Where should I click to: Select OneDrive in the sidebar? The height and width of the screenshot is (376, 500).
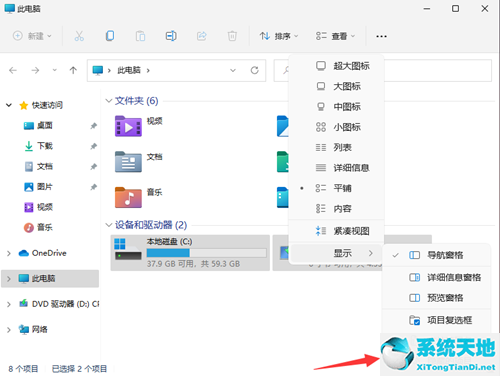point(49,253)
